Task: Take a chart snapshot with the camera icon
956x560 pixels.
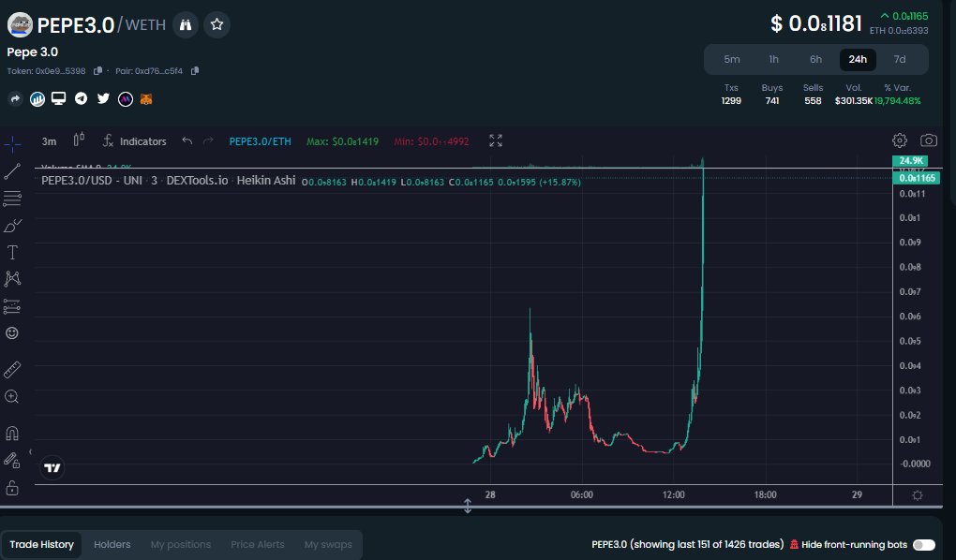Action: pyautogui.click(x=929, y=140)
